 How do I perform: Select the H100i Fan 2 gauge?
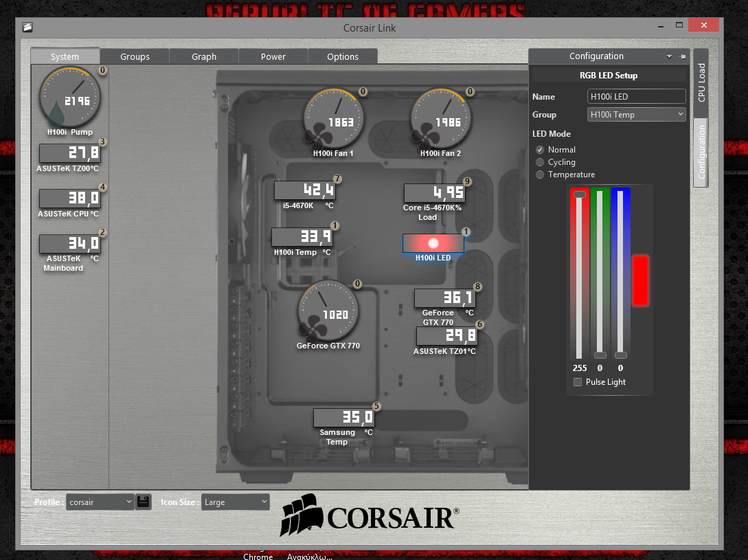pos(441,118)
